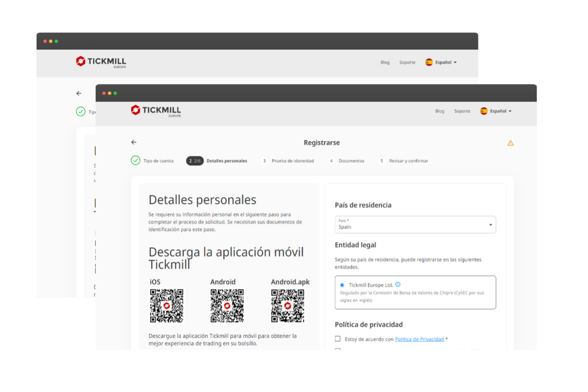Screen dimensions: 588x392
Task: Click the Regulado por la Comisión de Bolsa text
Action: click(x=412, y=296)
